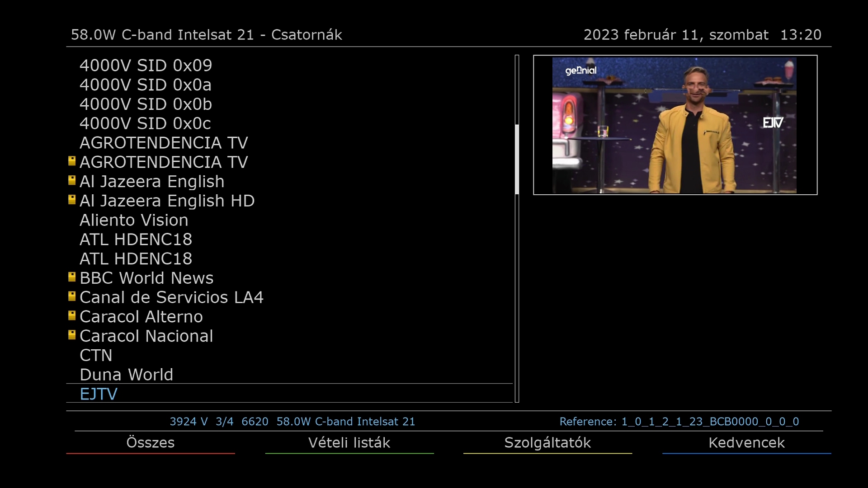The height and width of the screenshot is (488, 868).
Task: Click the EJTV live preview video
Action: (675, 125)
